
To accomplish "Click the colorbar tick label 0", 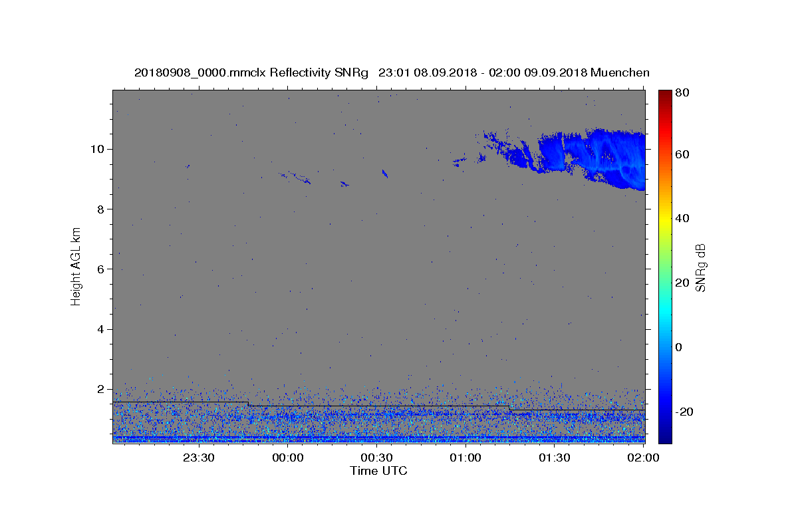I will click(x=680, y=347).
